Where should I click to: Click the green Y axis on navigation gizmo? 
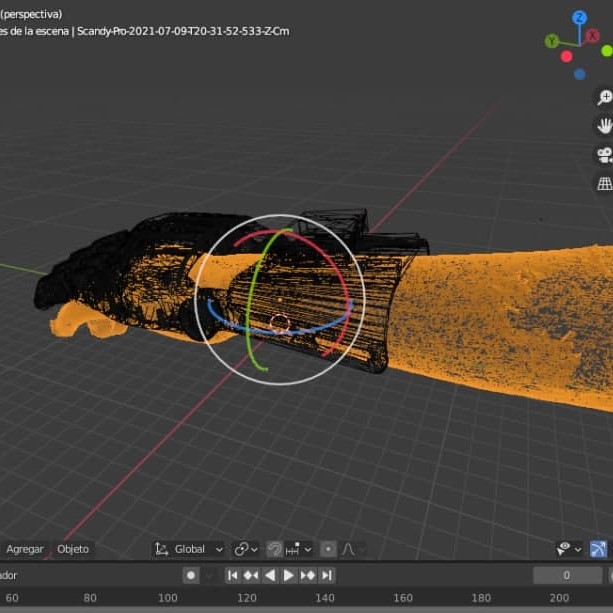[x=551, y=41]
